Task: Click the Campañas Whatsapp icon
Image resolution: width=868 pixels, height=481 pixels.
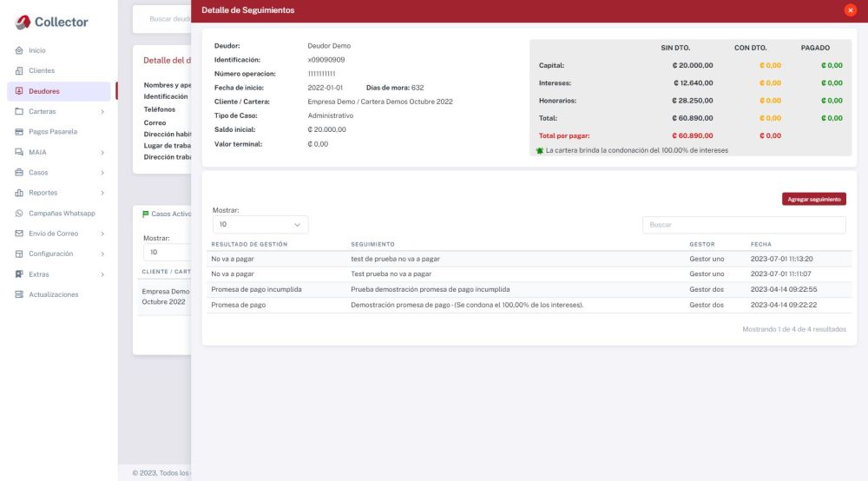Action: click(19, 214)
